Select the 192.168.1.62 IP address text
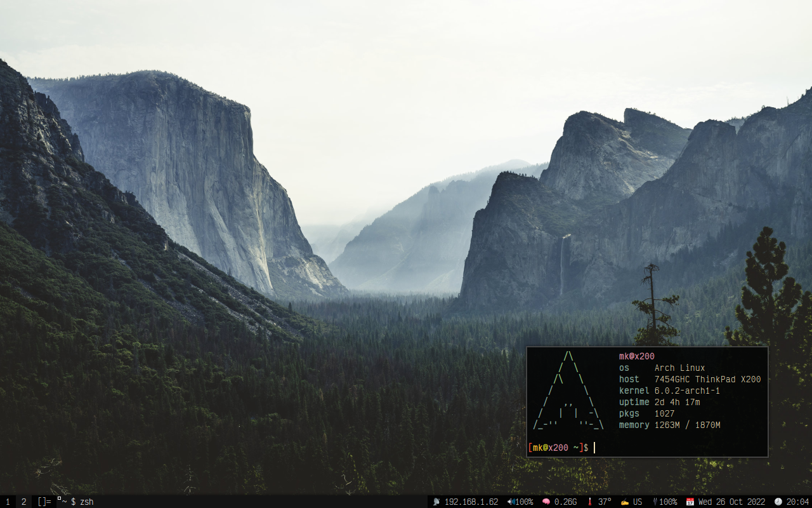Screen dimensions: 812x508 point(471,502)
